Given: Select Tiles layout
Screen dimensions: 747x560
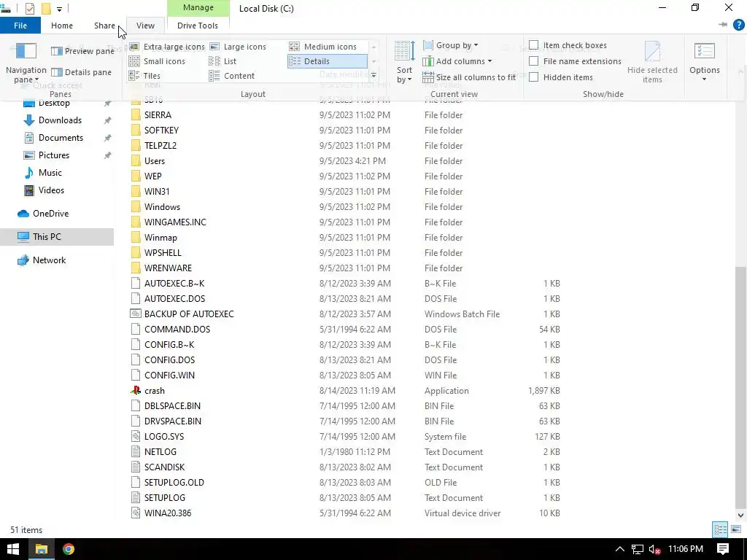Looking at the screenshot, I should [x=145, y=76].
